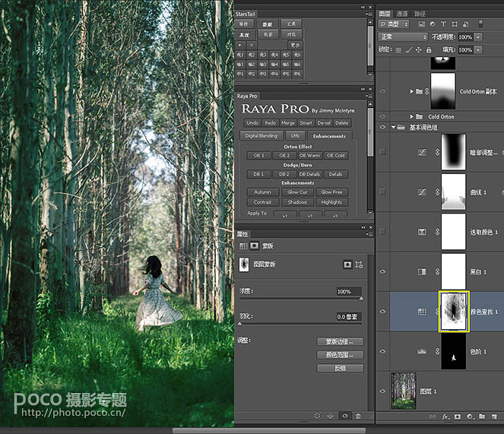Enable lock image pixels brush icon
This screenshot has height=434, width=504.
pyautogui.click(x=408, y=50)
